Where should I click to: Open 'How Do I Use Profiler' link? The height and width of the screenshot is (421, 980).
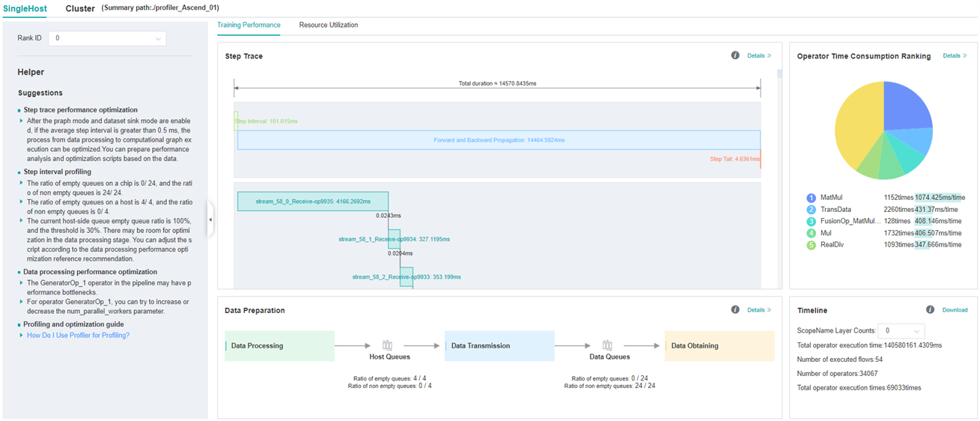[x=78, y=336]
